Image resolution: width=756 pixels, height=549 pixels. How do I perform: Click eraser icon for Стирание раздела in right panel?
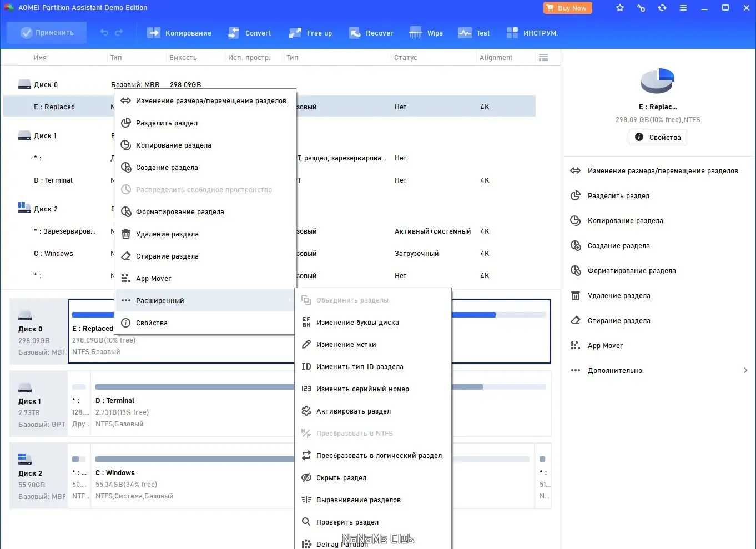tap(576, 320)
